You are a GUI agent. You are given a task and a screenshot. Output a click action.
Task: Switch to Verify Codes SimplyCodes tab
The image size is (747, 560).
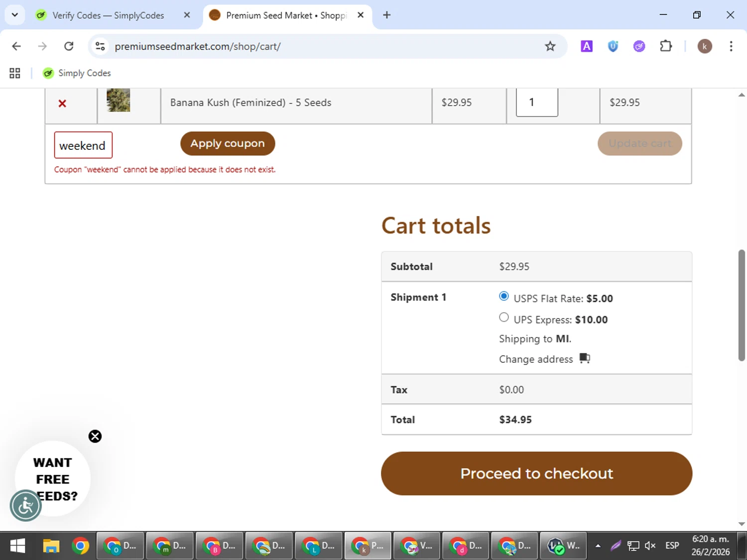pos(108,15)
